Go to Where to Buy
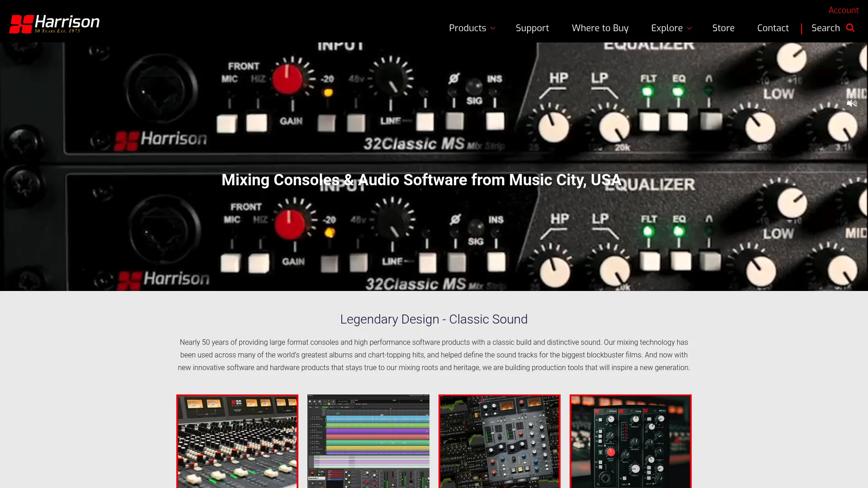This screenshot has width=868, height=488. [x=600, y=28]
